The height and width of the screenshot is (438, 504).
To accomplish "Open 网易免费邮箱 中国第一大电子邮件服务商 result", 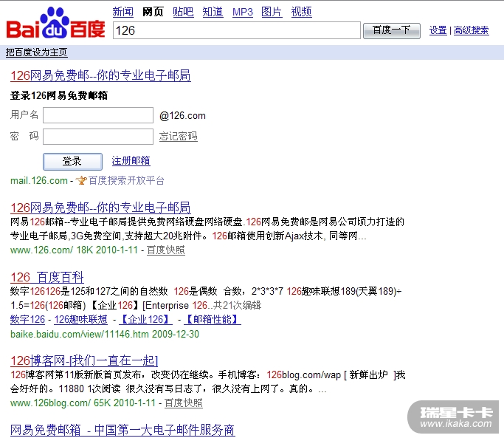I will point(122,431).
